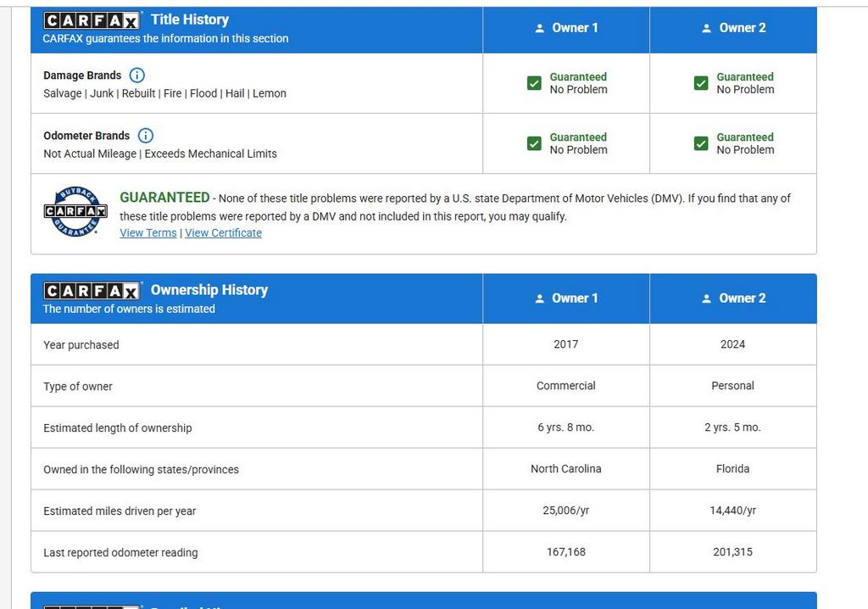This screenshot has width=868, height=609.
Task: Click 'Estimated length of ownership' row label
Action: click(x=118, y=427)
